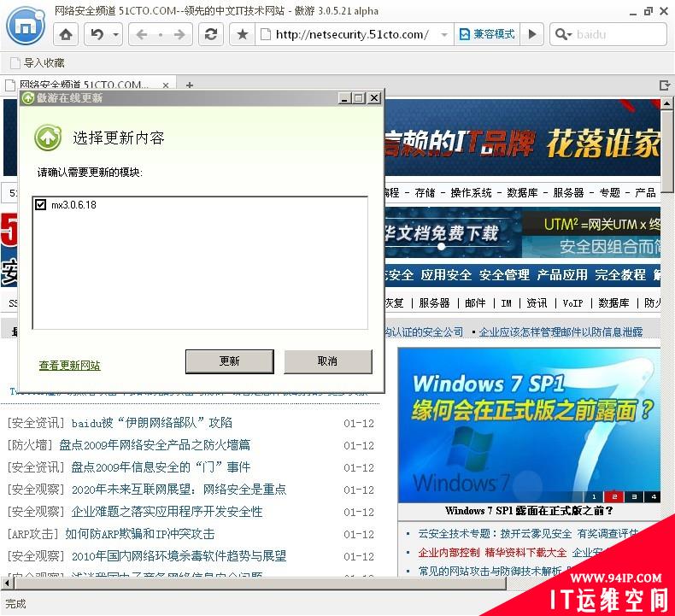675x616 pixels.
Task: Open the 查看更新网站 link
Action: (70, 366)
